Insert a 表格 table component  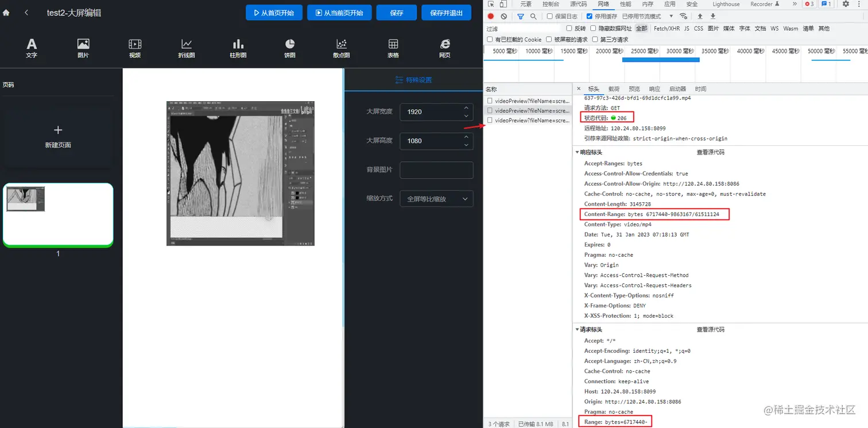[393, 48]
